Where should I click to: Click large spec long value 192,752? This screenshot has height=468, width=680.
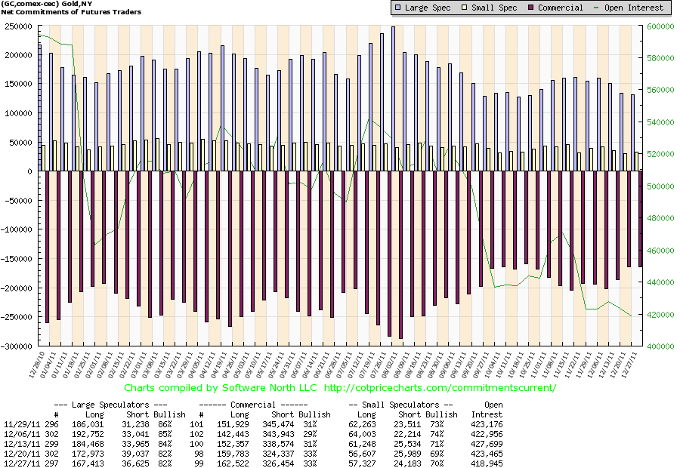[88, 434]
